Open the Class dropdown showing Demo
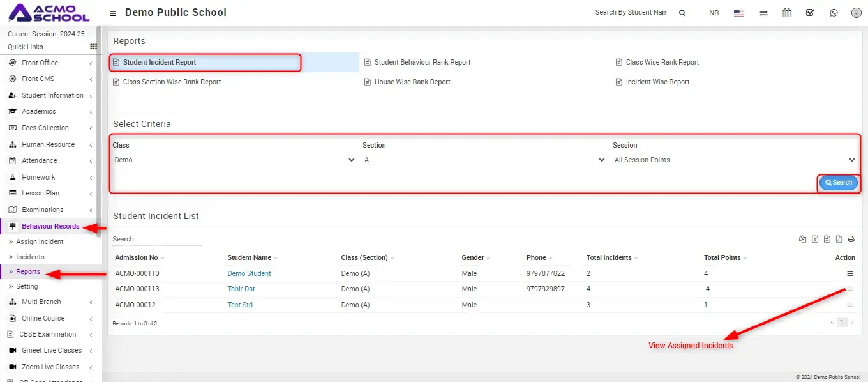 (234, 160)
